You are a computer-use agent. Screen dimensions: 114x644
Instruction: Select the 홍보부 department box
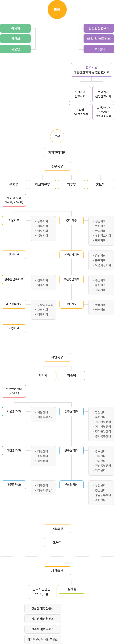pos(100,184)
